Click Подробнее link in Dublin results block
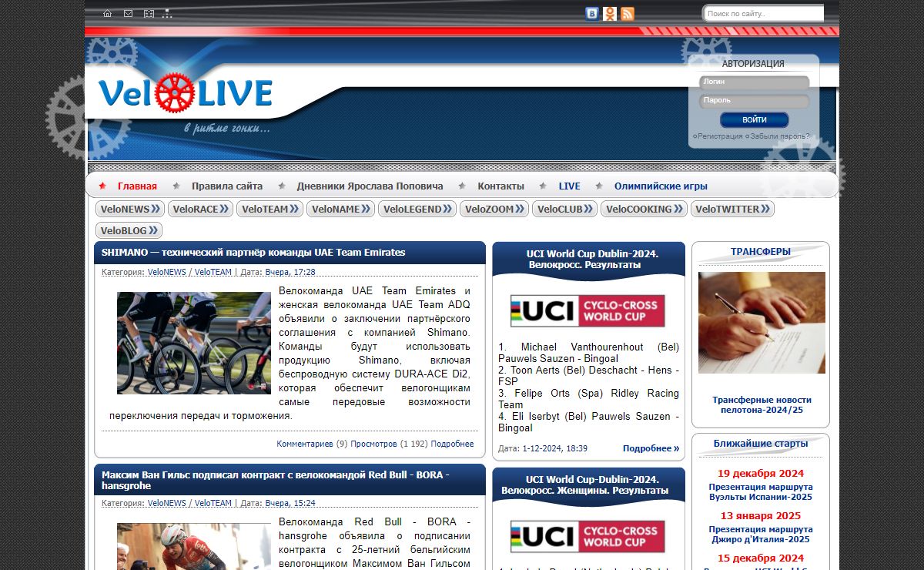This screenshot has width=924, height=570. coord(651,448)
